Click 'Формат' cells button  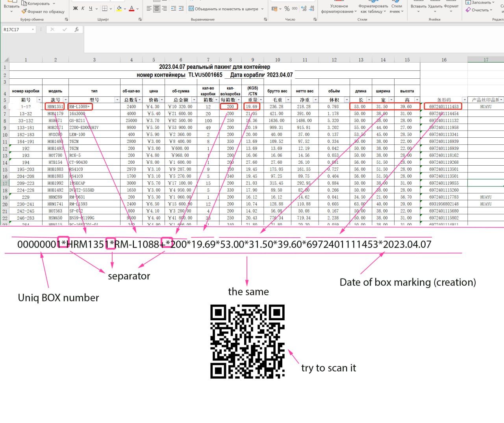coord(451,6)
